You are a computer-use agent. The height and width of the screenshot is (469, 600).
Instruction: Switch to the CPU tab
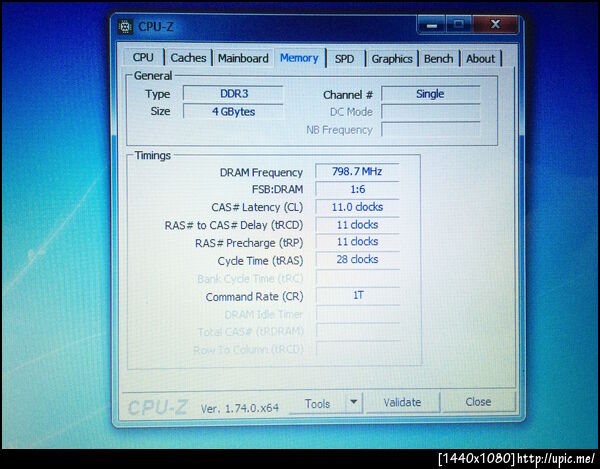click(x=143, y=57)
